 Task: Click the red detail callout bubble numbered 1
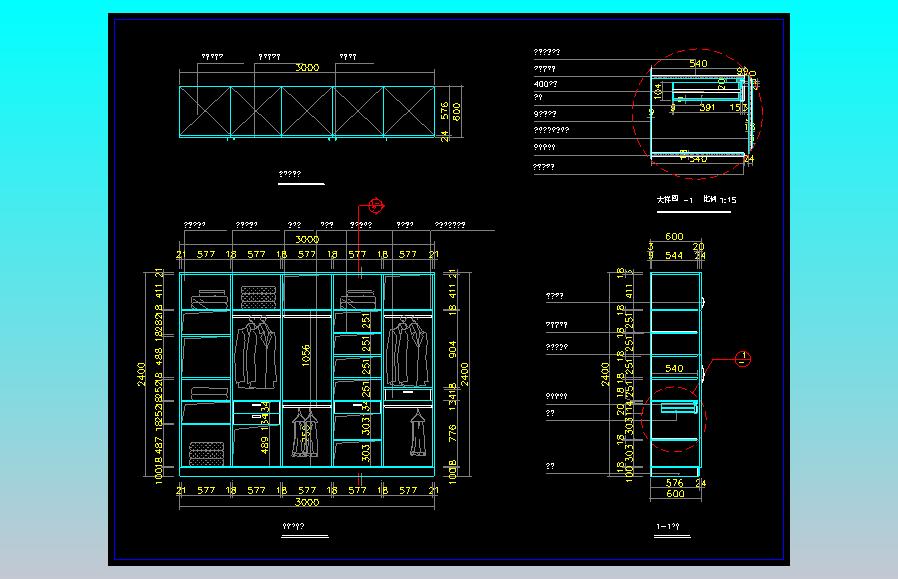click(x=743, y=359)
